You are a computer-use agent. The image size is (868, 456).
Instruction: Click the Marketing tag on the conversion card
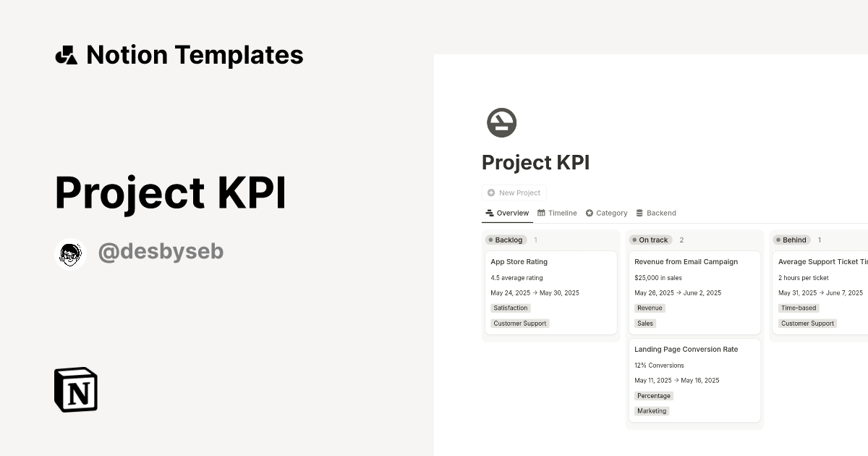[x=651, y=410]
